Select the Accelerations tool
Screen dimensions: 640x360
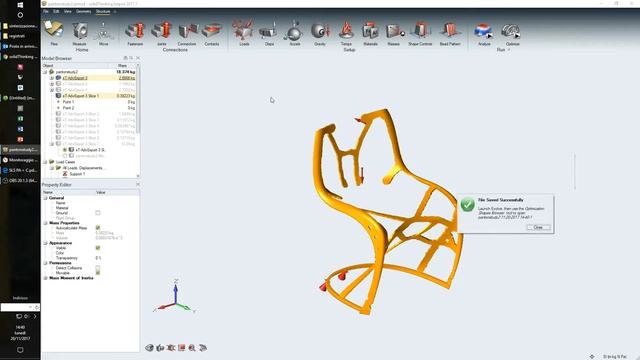(294, 31)
